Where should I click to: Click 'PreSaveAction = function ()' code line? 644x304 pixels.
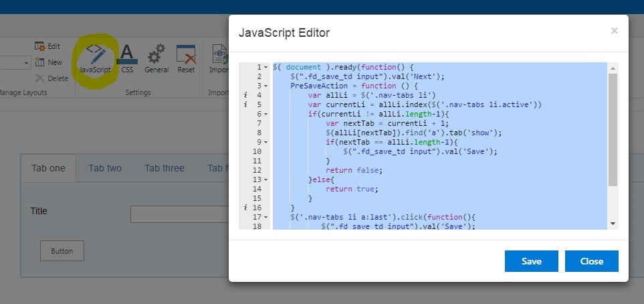354,86
